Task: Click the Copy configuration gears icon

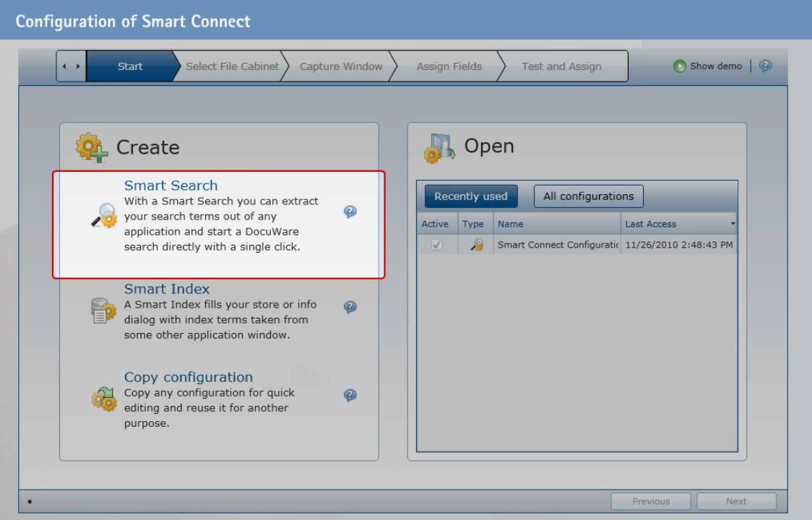Action: tap(104, 399)
